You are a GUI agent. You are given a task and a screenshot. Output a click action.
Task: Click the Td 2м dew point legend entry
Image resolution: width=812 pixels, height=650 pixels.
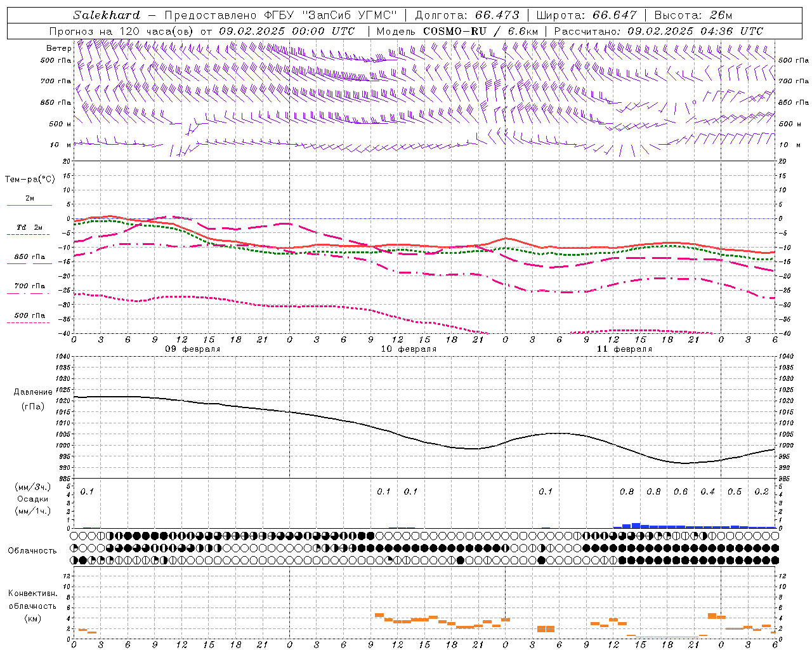coord(29,227)
